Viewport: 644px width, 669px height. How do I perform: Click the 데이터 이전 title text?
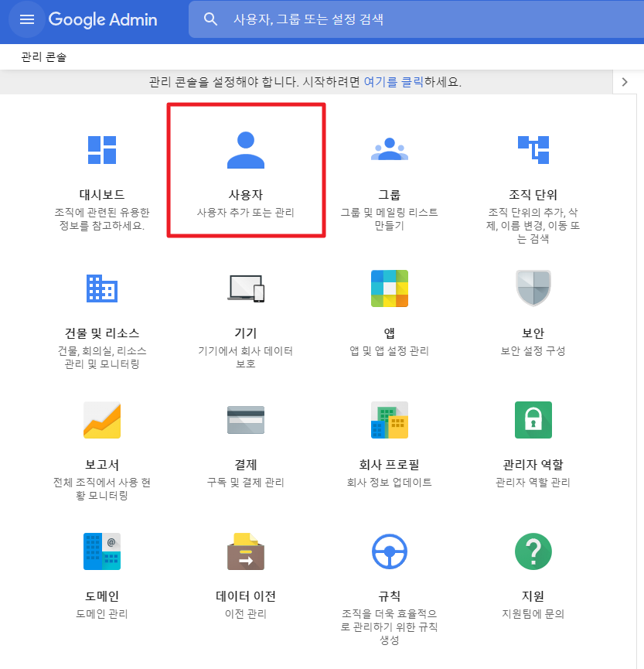[246, 596]
